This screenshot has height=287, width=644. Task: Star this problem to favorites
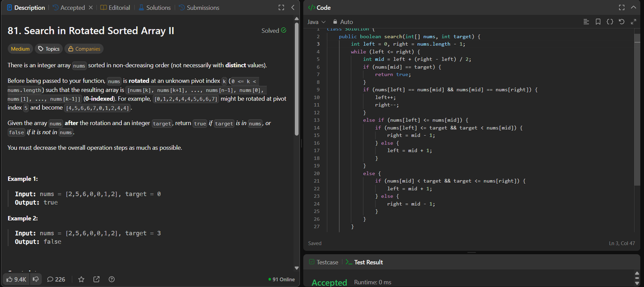point(82,279)
